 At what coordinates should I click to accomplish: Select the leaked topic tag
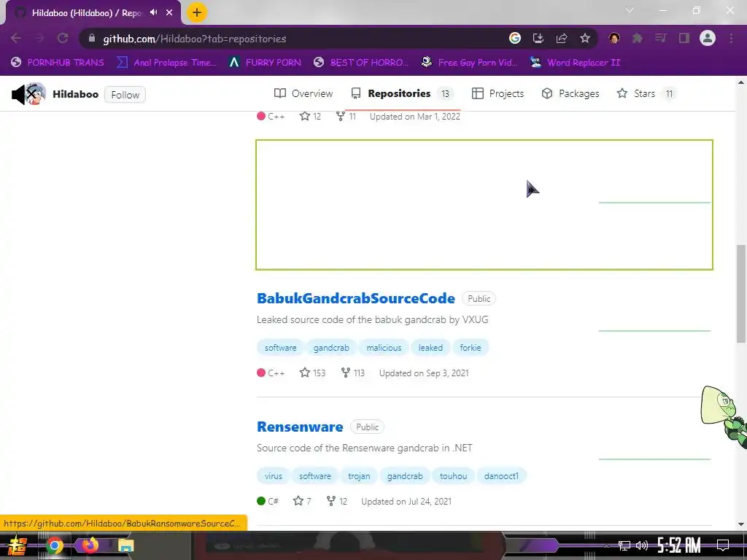(430, 348)
